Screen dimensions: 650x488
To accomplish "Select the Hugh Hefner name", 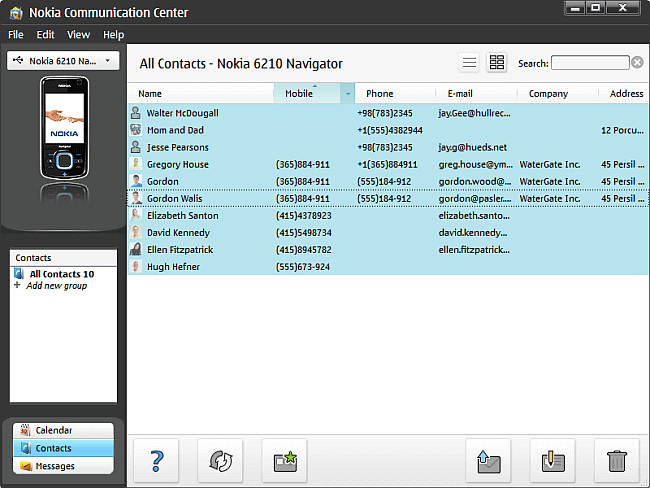I will 173,267.
